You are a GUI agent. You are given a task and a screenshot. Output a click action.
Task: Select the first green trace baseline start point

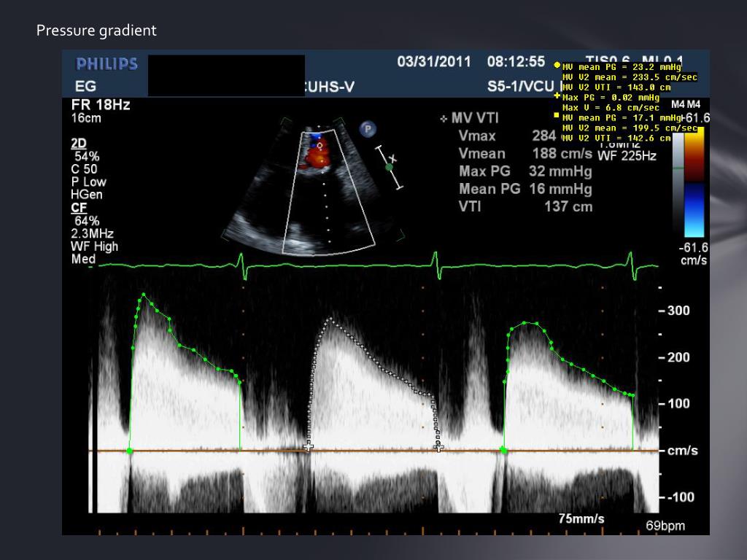[x=130, y=451]
